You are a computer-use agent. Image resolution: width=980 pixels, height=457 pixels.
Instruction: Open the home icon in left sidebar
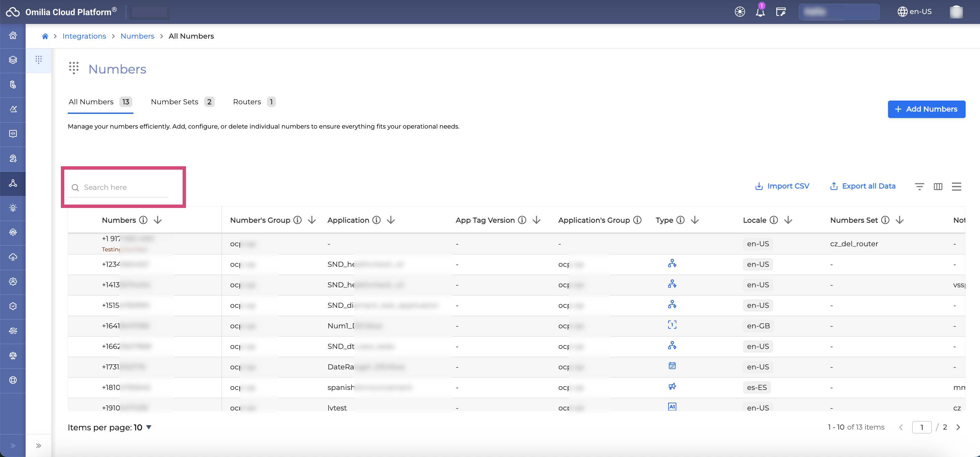pyautogui.click(x=13, y=35)
